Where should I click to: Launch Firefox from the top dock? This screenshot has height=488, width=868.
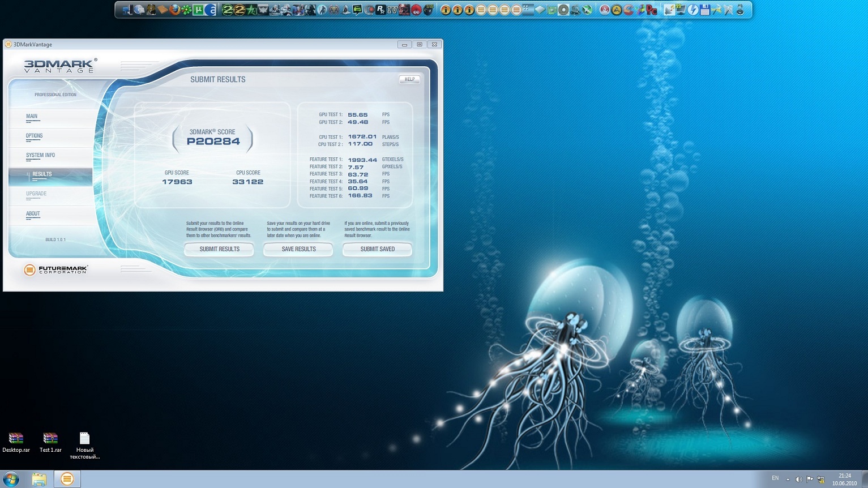[x=174, y=10]
